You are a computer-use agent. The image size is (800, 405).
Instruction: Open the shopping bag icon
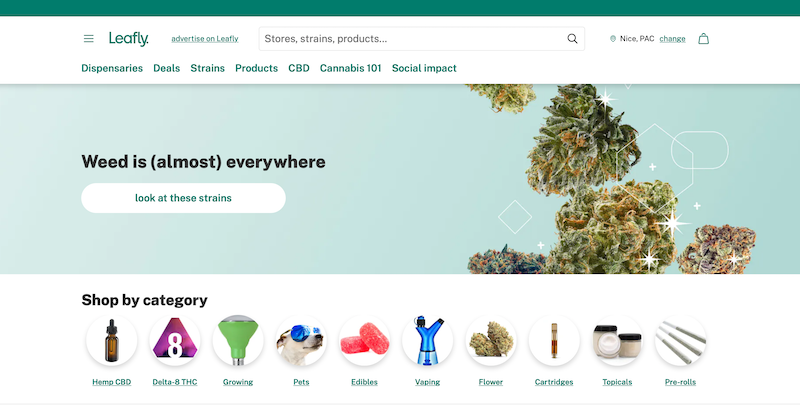[704, 39]
